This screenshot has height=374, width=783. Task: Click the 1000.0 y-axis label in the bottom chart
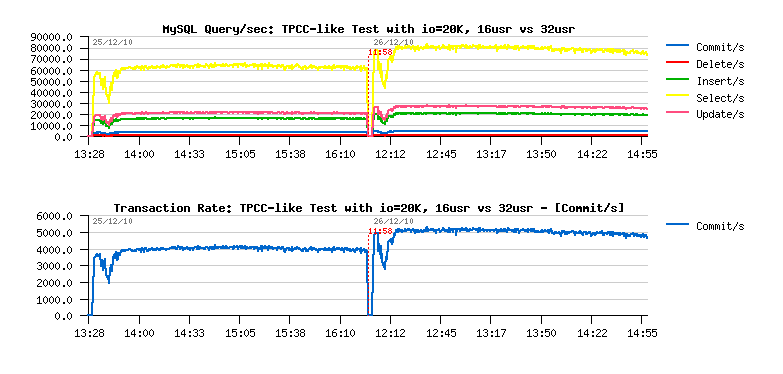[55, 300]
